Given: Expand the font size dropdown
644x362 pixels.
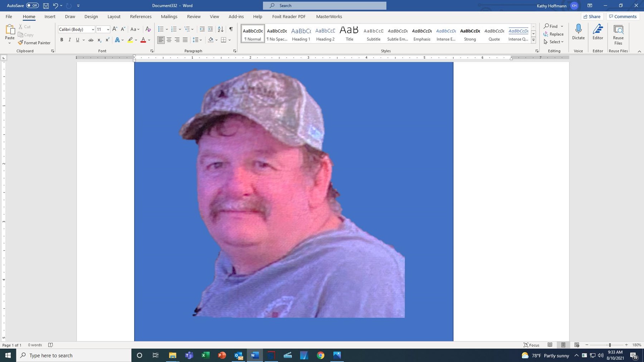Looking at the screenshot, I should click(x=108, y=29).
